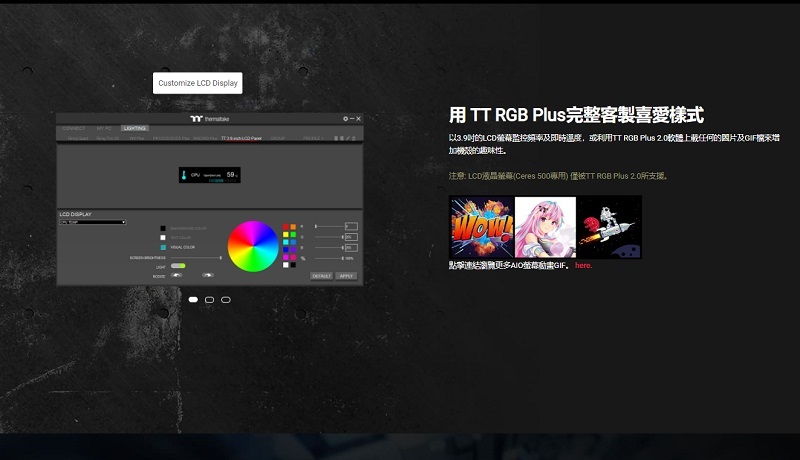Viewport: 800px width, 460px height.
Task: Click the CPU thermometer icon in LCD preview
Action: tap(184, 175)
